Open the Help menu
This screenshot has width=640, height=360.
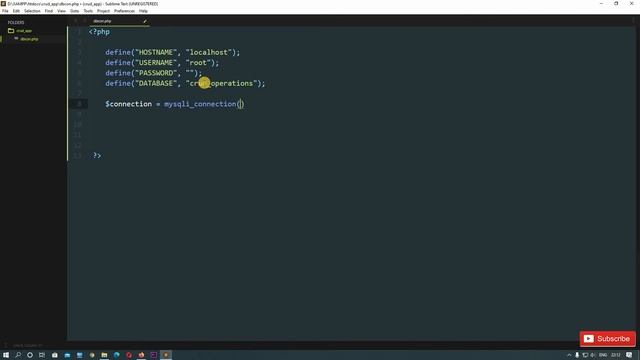tap(143, 11)
